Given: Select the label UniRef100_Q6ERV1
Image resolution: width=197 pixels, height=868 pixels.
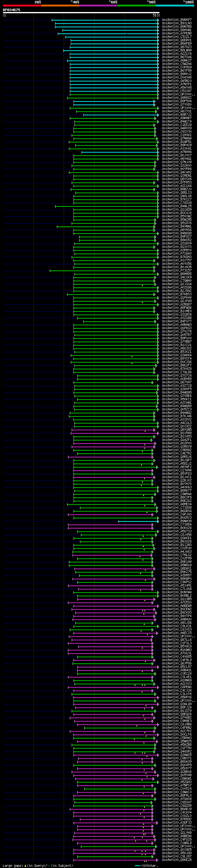Looking at the screenshot, I should (x=177, y=40).
